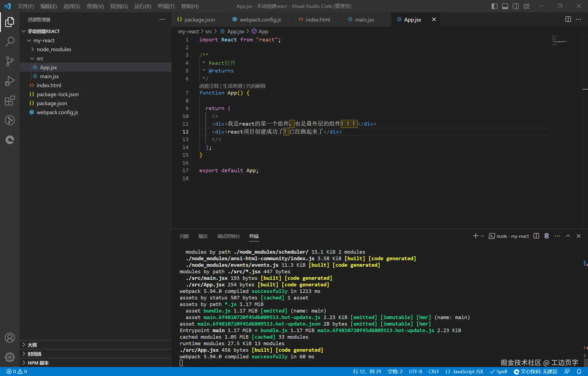This screenshot has height=376, width=588.
Task: Open the Extensions view
Action: point(10,101)
